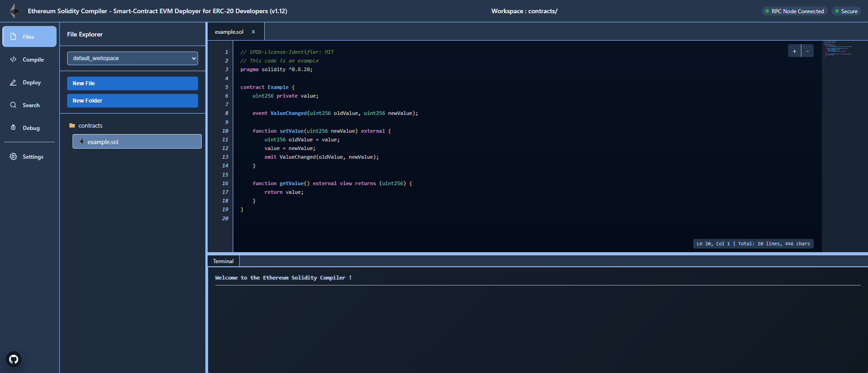Image resolution: width=868 pixels, height=373 pixels.
Task: Click the application title in the header
Action: click(x=157, y=11)
